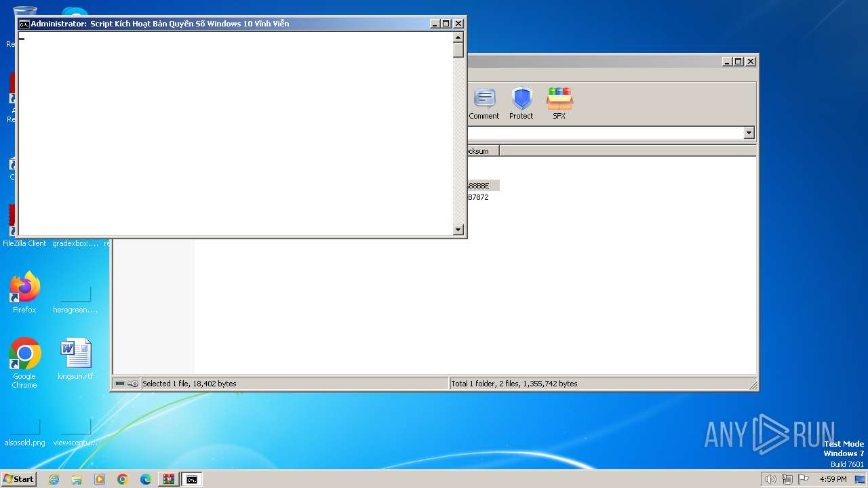
Task: Minimize the Administrator command prompt window
Action: coord(434,24)
